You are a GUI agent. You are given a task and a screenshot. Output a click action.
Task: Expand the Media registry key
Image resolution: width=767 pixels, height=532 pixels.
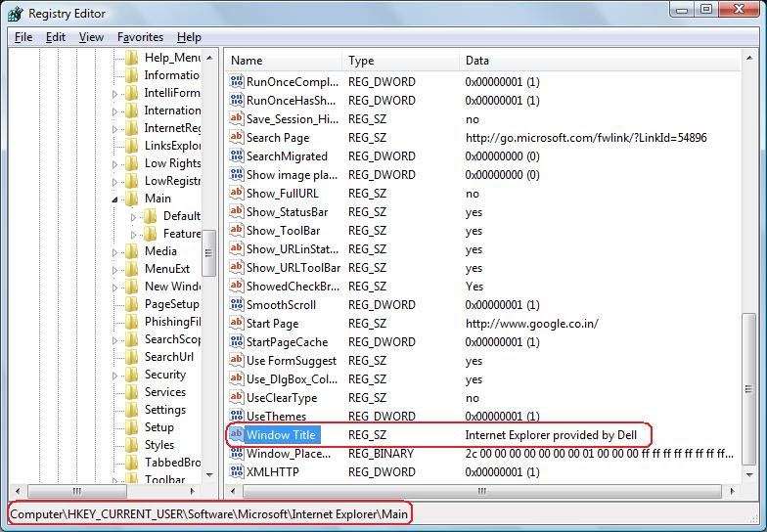point(114,252)
